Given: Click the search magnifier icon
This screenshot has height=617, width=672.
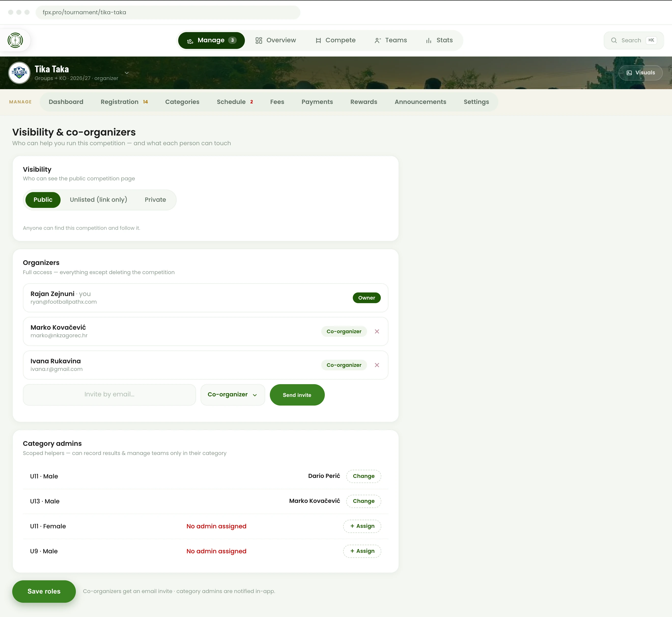Looking at the screenshot, I should point(614,41).
